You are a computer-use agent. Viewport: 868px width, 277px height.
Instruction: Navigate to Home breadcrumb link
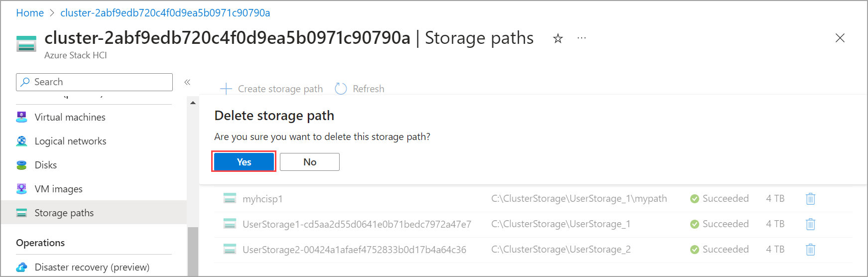pos(30,13)
